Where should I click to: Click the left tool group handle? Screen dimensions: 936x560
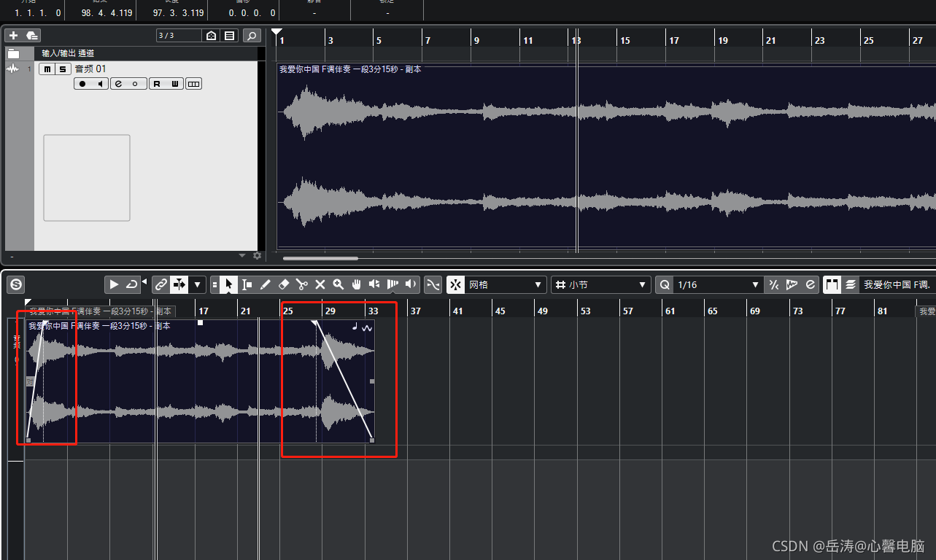pos(214,284)
